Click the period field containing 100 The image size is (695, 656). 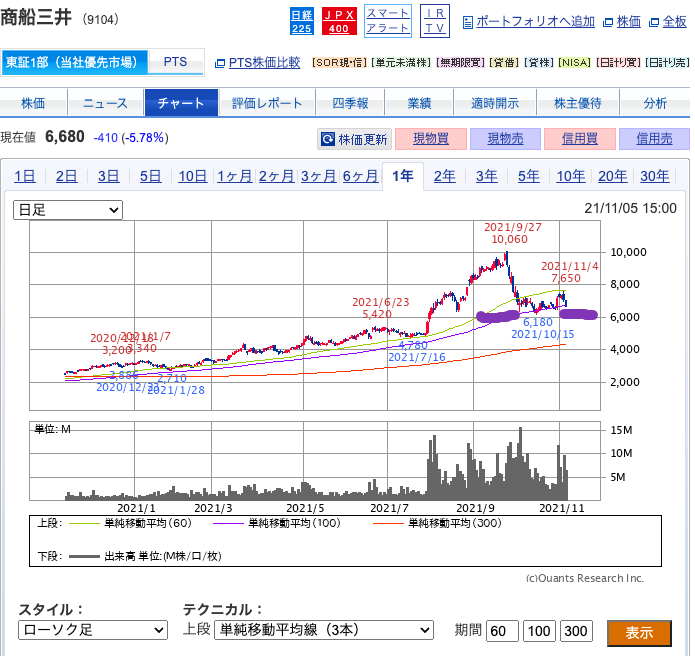(539, 631)
